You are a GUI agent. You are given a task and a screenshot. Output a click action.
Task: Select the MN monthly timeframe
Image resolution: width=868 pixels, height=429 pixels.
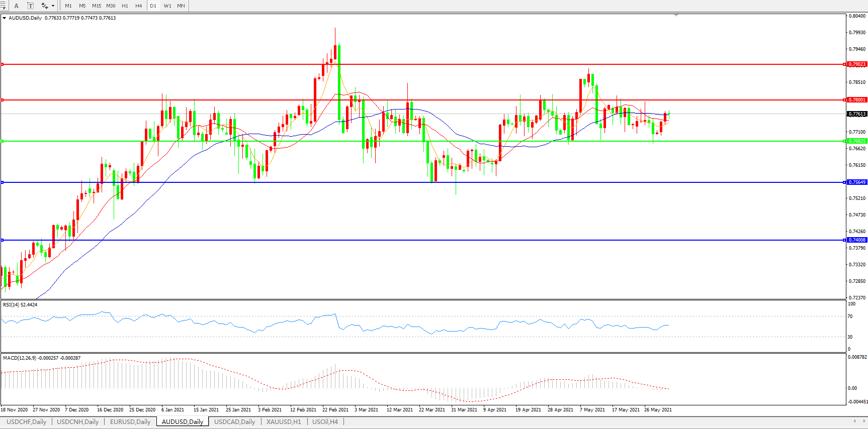click(x=181, y=6)
